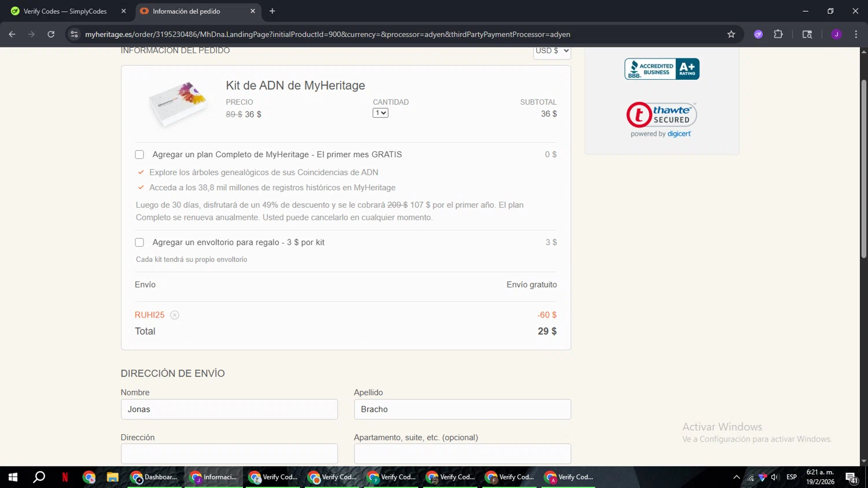
Task: Open the browser Extensions puzzle icon
Action: pos(778,34)
